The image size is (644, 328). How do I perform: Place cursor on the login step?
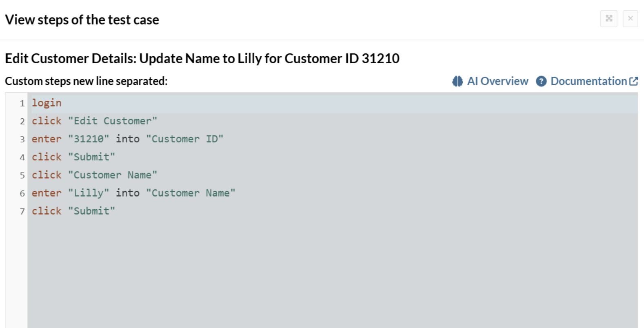click(x=47, y=103)
